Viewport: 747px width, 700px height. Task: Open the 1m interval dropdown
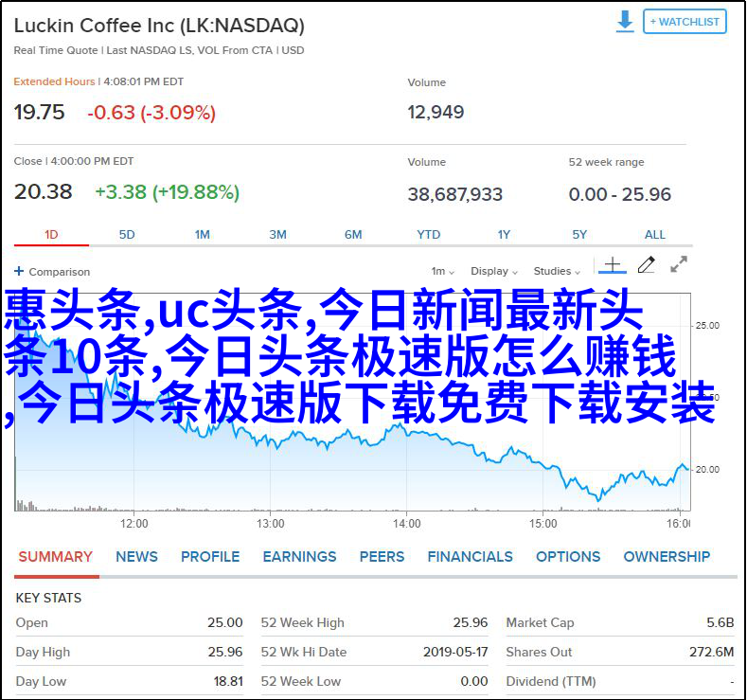tap(442, 271)
